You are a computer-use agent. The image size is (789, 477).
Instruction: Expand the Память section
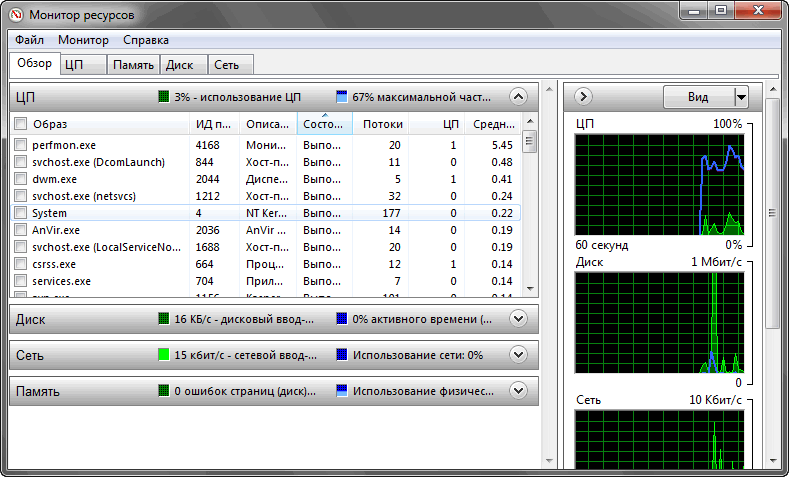tap(517, 391)
